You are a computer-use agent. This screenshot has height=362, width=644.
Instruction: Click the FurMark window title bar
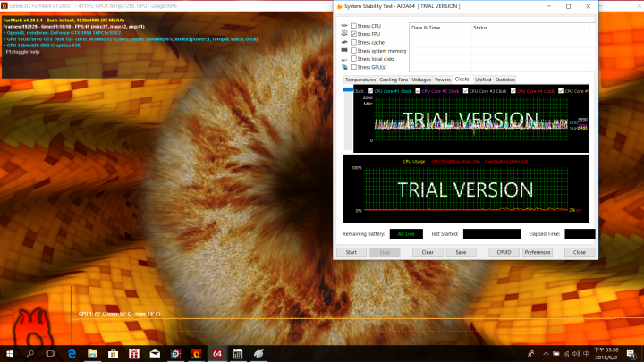(166, 5)
